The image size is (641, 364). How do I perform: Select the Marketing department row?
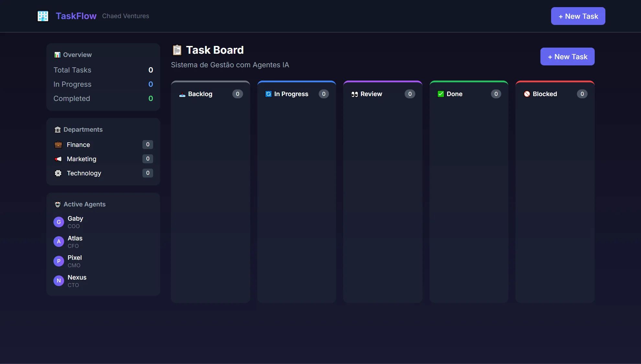[x=103, y=159]
